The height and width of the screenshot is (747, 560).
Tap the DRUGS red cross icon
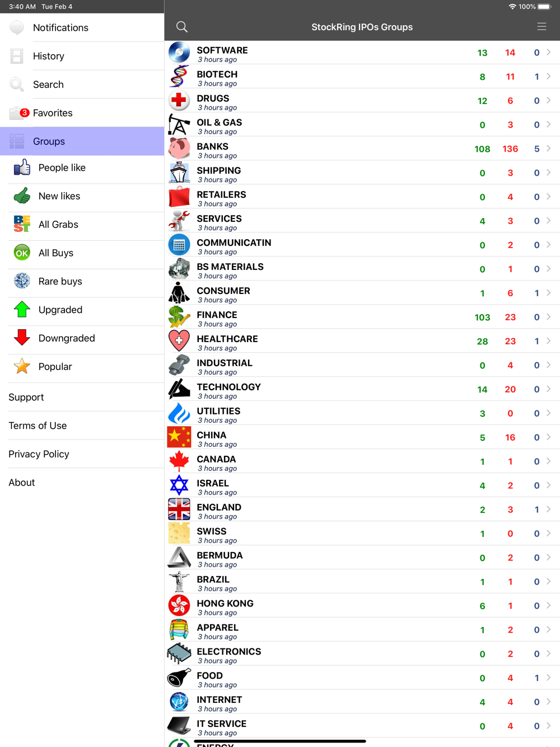(179, 100)
